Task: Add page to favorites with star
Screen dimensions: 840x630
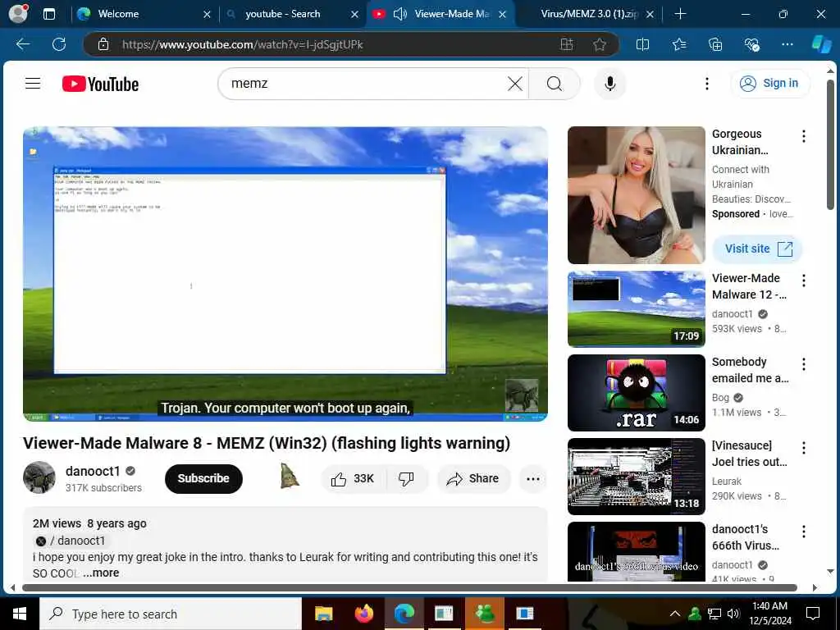Action: point(600,44)
